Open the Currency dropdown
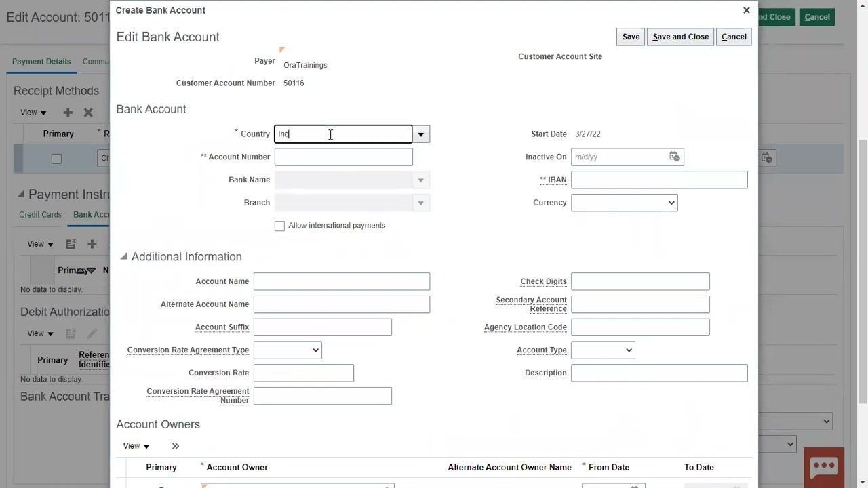The image size is (868, 488). (625, 203)
